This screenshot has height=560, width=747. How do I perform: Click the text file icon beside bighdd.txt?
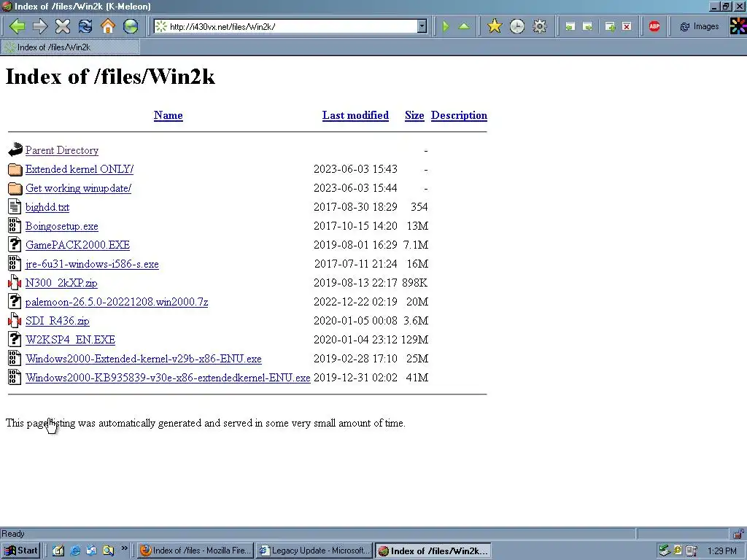click(x=15, y=206)
